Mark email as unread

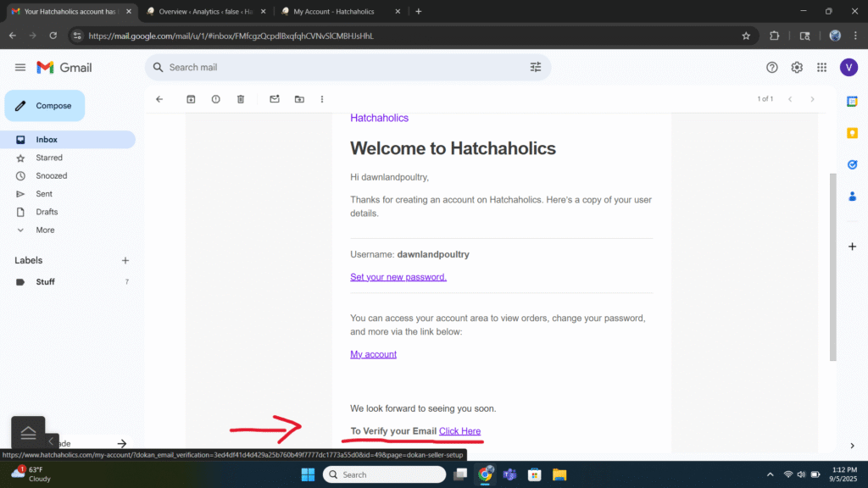pyautogui.click(x=275, y=99)
